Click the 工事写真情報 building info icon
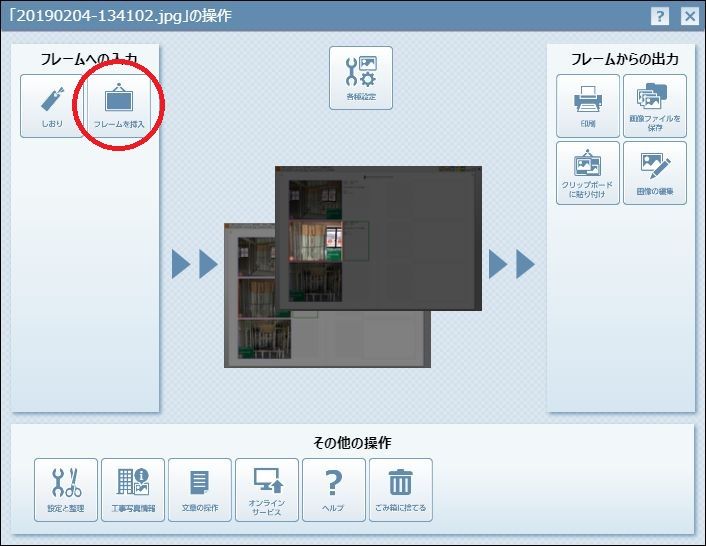Screen dimensions: 706x546 [133, 489]
